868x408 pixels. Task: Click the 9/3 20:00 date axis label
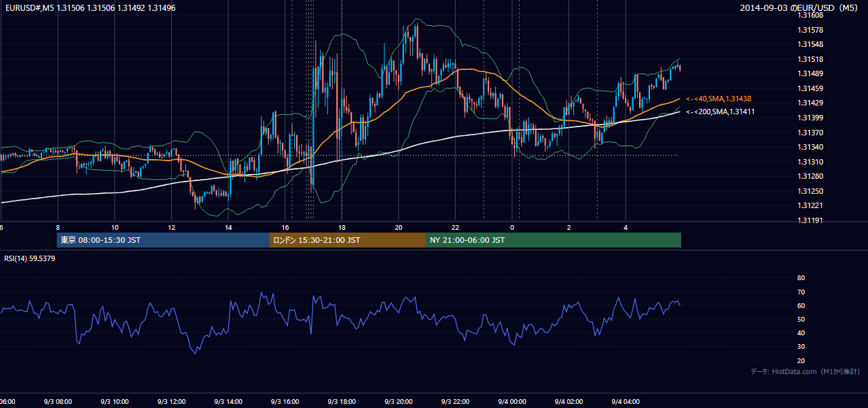pyautogui.click(x=398, y=402)
